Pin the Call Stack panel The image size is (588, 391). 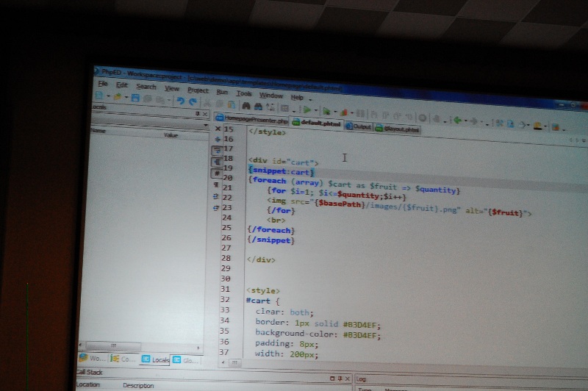(x=340, y=379)
